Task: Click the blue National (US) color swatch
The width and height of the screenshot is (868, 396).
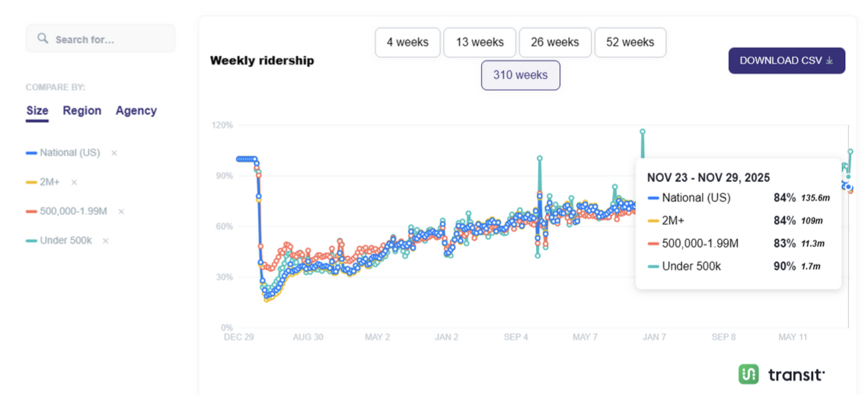Action: pyautogui.click(x=31, y=153)
